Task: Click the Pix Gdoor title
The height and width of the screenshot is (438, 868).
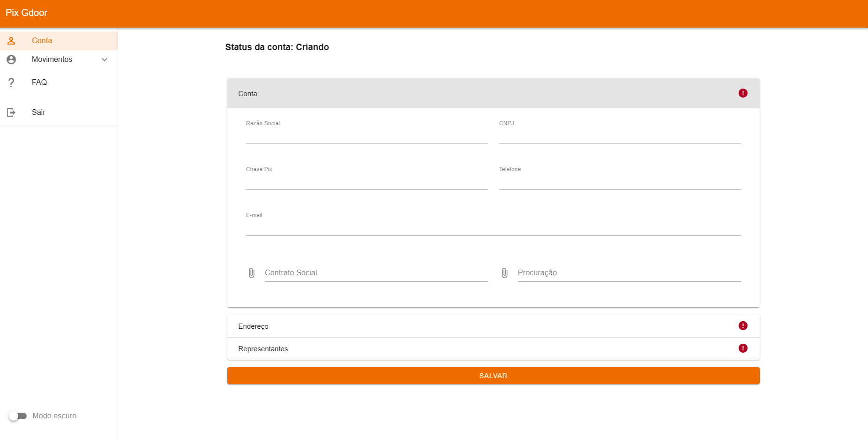Action: pyautogui.click(x=27, y=13)
